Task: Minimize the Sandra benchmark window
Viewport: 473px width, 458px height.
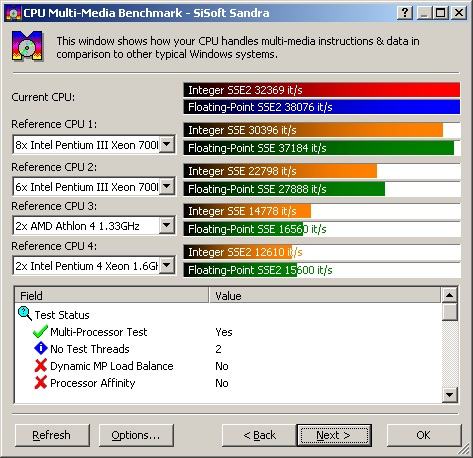Action: (x=424, y=13)
